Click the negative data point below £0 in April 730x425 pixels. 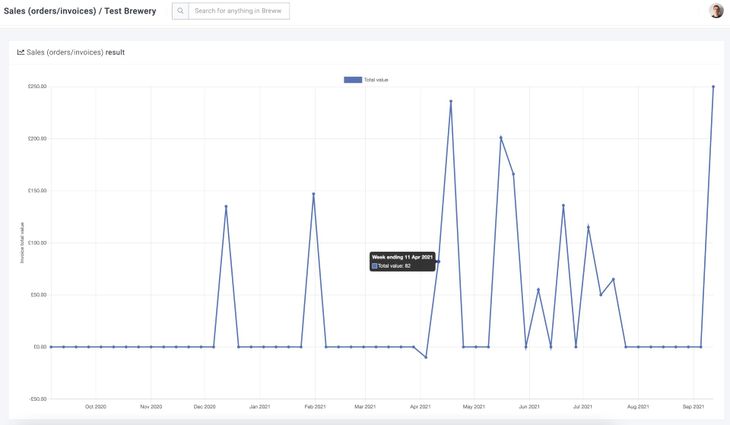click(x=426, y=357)
